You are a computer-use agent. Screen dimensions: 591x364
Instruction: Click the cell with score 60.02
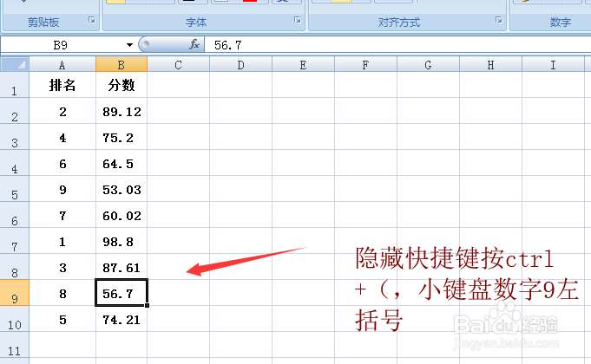(121, 215)
